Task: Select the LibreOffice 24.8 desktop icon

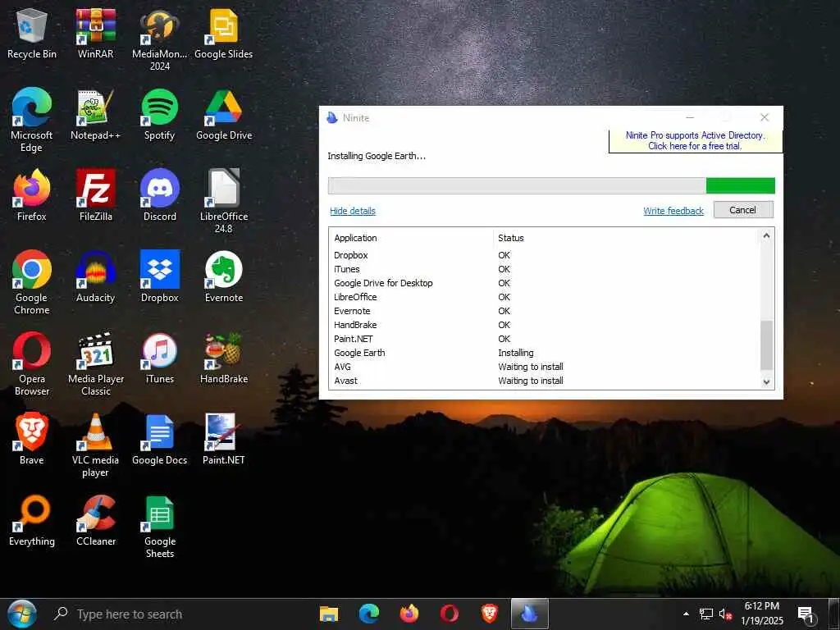Action: click(223, 202)
